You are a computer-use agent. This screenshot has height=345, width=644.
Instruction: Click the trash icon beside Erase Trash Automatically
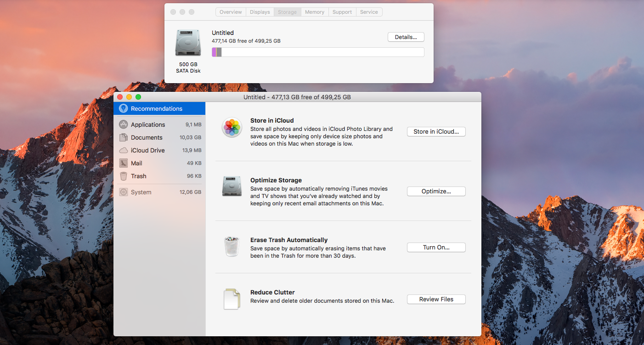(232, 246)
